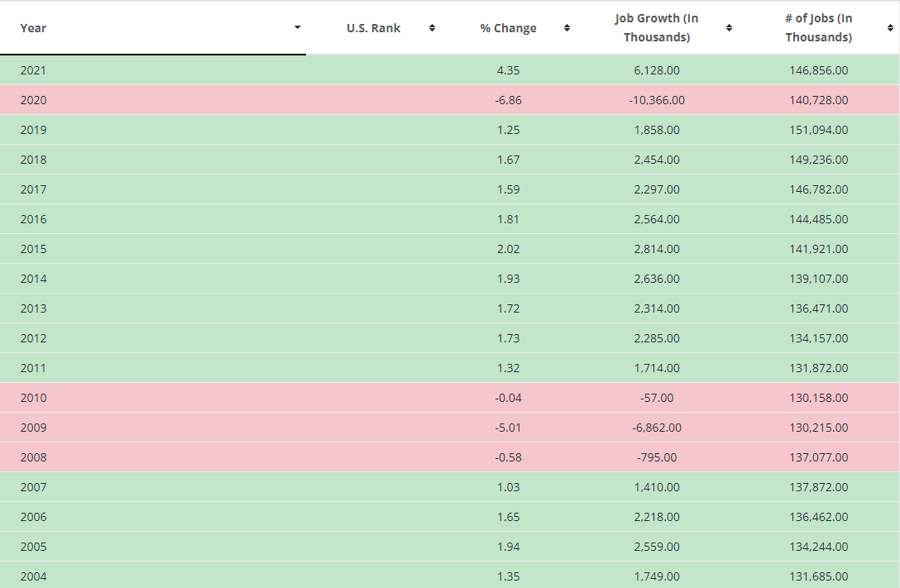Click the # of Jobs sort arrows
This screenshot has height=588, width=900.
tap(891, 28)
